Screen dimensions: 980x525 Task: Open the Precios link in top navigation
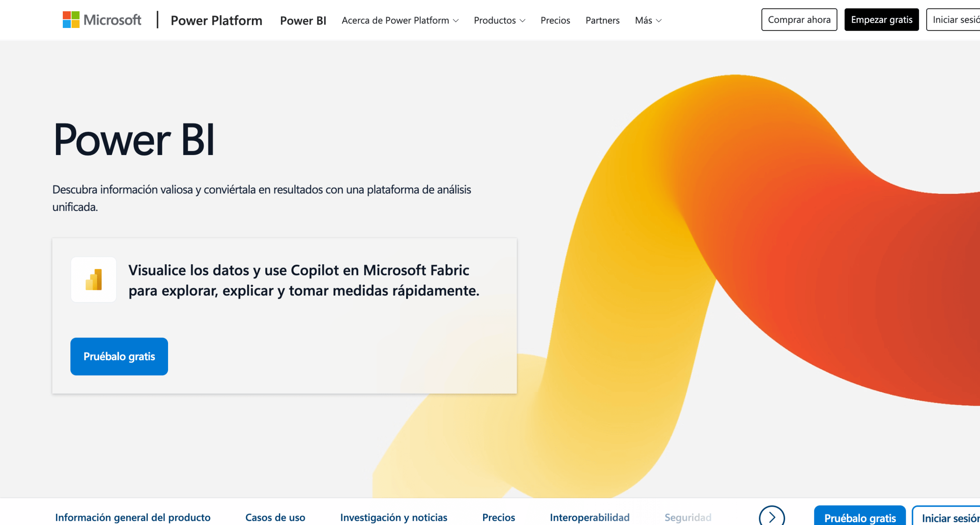555,20
